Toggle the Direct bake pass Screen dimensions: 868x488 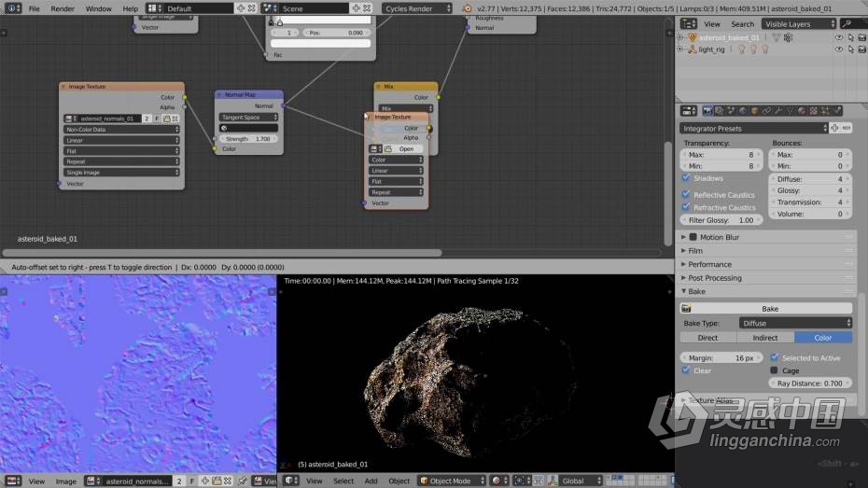click(708, 338)
